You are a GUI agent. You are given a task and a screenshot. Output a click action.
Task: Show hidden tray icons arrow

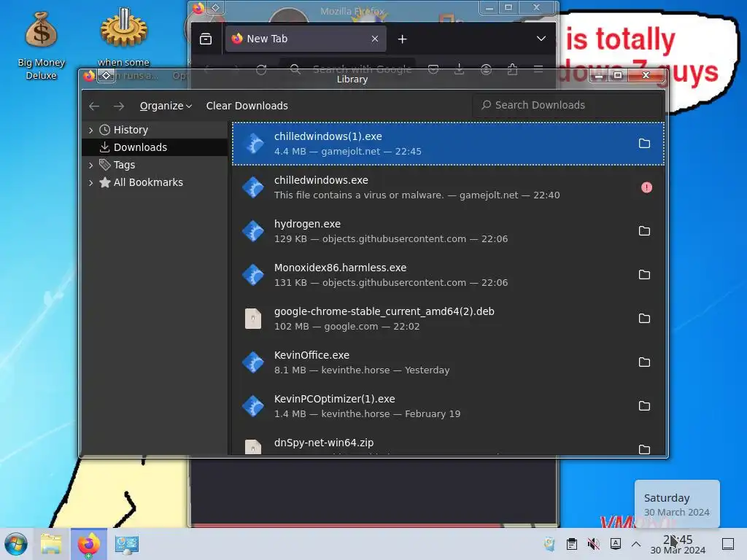636,544
